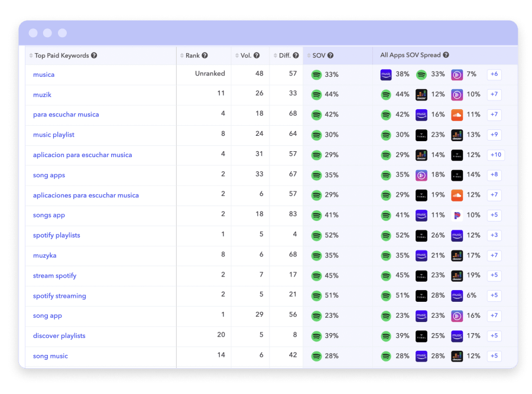The height and width of the screenshot is (394, 532).
Task: Open help icon beside All Apps SOV Spread
Action: 446,55
